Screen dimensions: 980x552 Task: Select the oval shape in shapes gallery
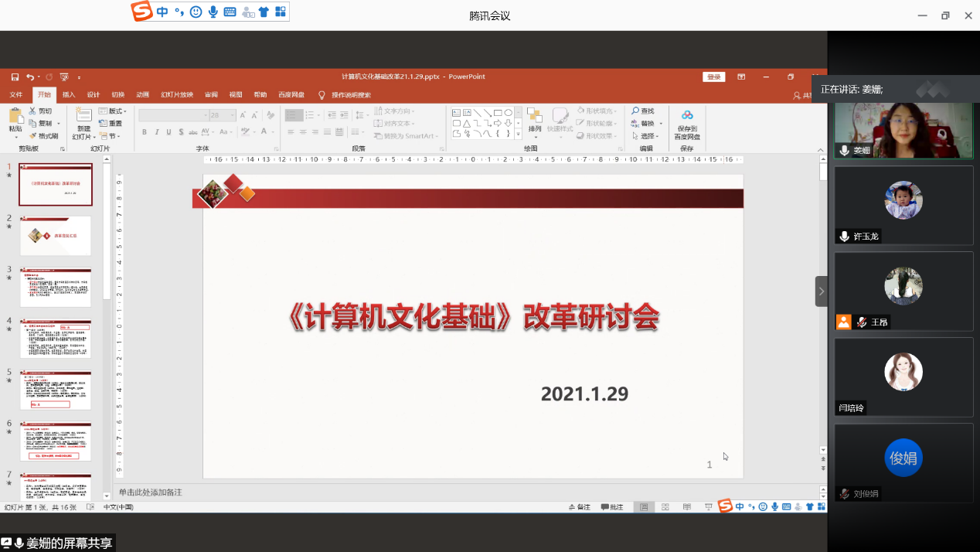(509, 113)
